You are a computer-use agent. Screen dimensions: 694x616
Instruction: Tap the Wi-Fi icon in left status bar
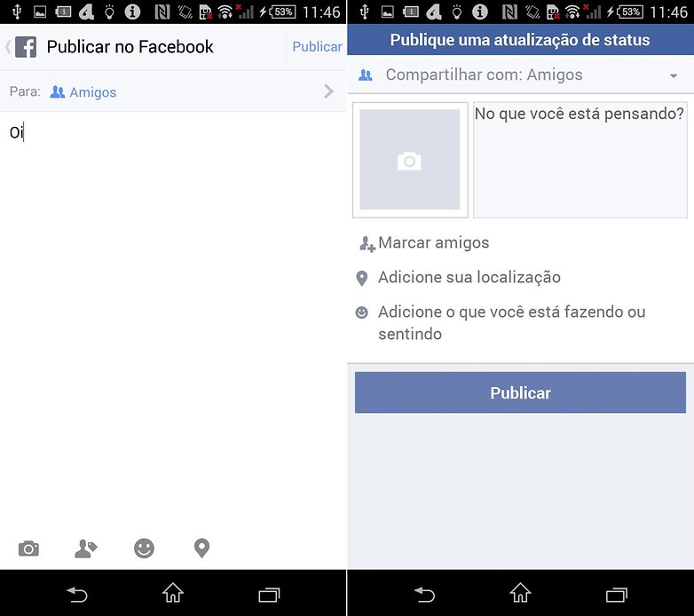click(x=225, y=12)
